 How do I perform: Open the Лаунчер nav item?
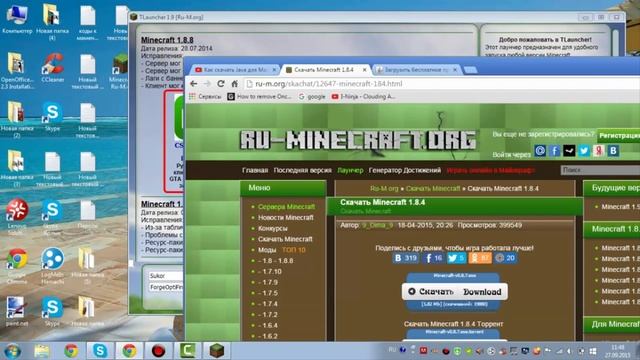pos(350,170)
